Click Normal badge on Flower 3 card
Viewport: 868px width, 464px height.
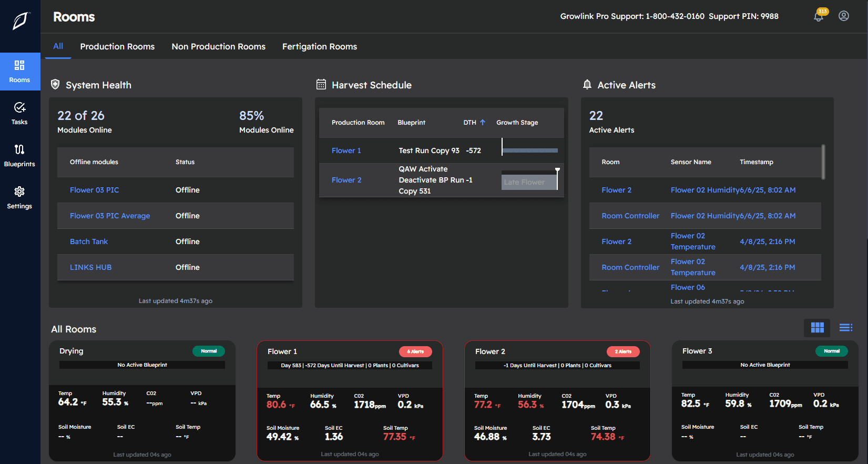(832, 351)
